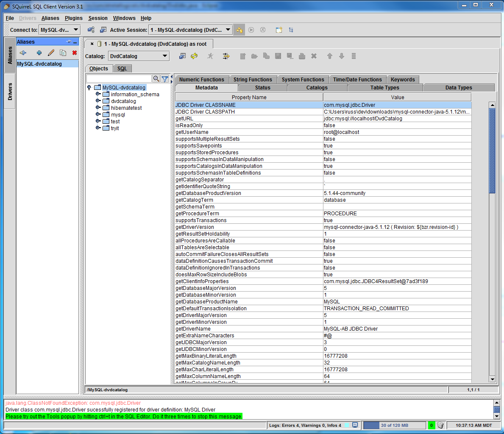Open the Plugins menu
Screen dimensions: 504x434
click(74, 18)
